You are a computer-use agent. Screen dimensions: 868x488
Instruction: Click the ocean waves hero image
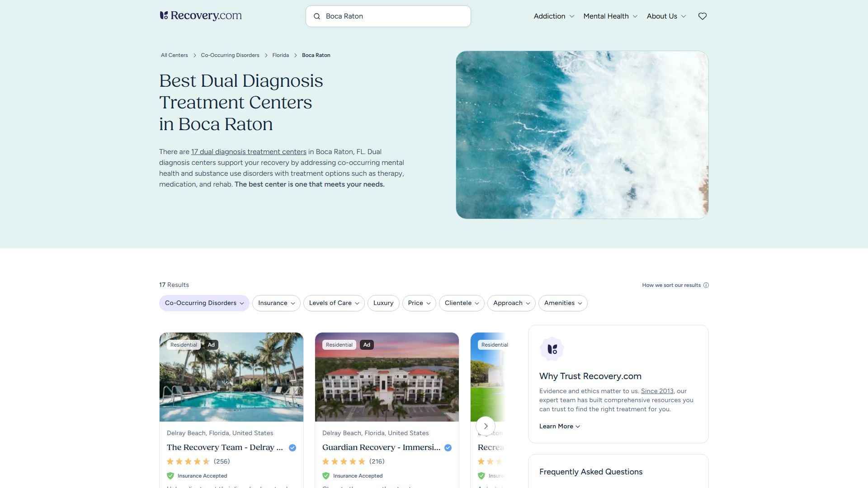pos(582,135)
